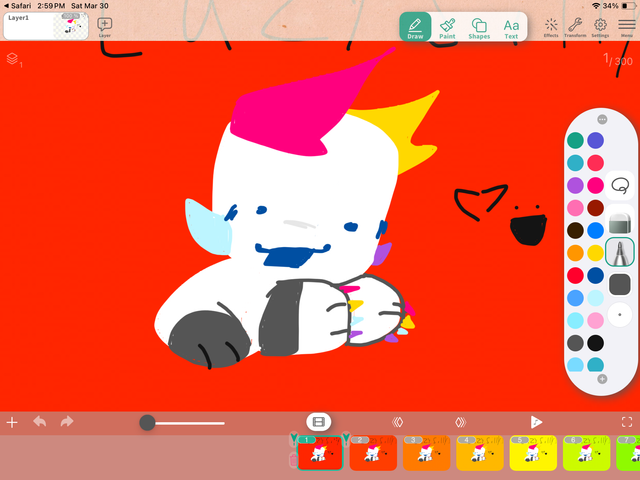640x480 pixels.
Task: Pick the yellow color swatch
Action: (x=596, y=253)
